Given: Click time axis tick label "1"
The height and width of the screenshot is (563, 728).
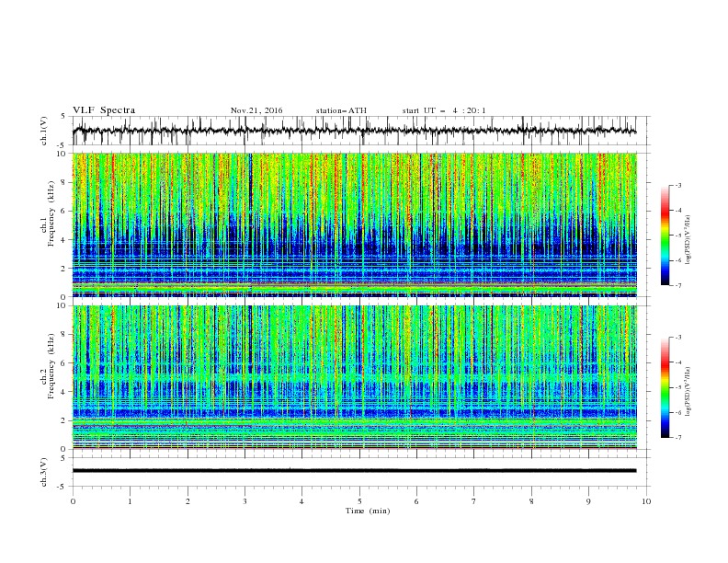Looking at the screenshot, I should click(x=130, y=501).
